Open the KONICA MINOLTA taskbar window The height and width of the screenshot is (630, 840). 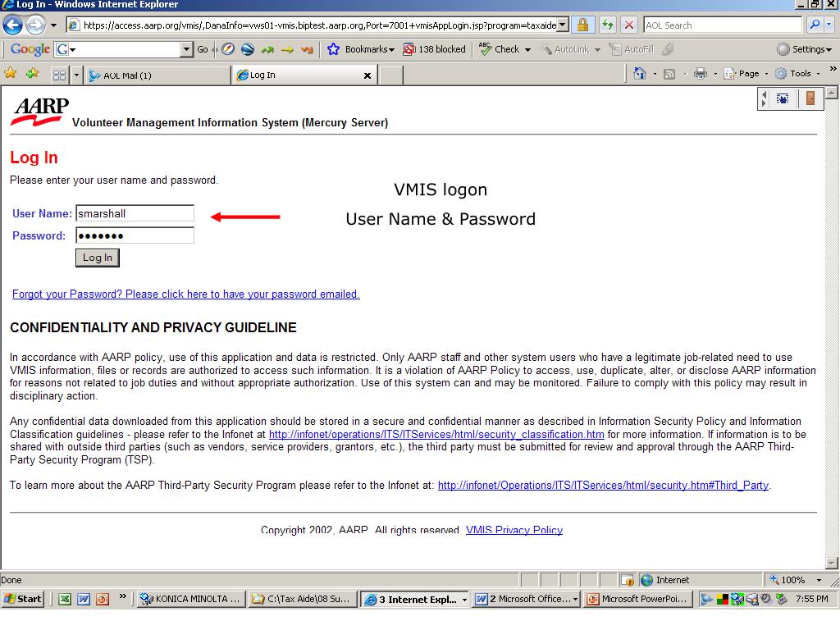192,599
